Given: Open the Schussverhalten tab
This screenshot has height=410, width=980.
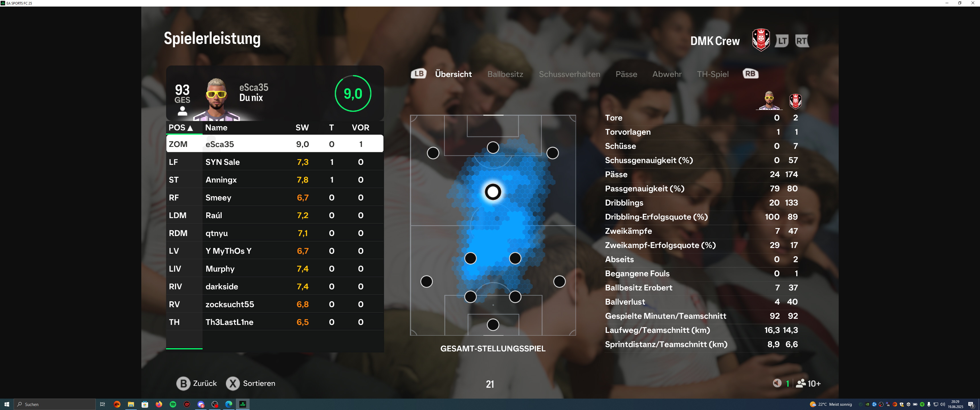Looking at the screenshot, I should [x=569, y=74].
